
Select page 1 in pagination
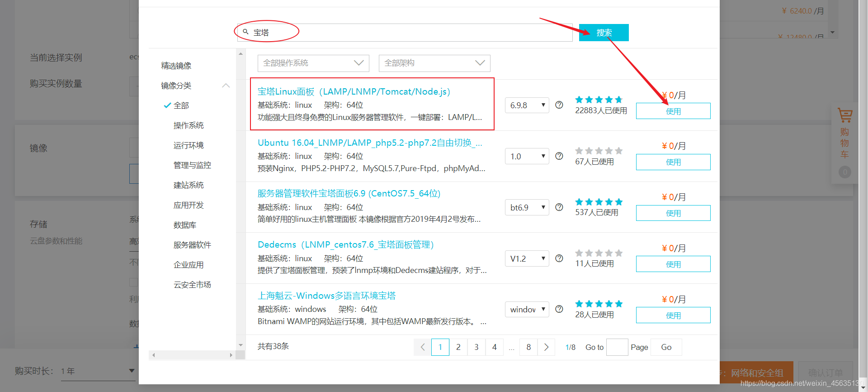(x=440, y=347)
